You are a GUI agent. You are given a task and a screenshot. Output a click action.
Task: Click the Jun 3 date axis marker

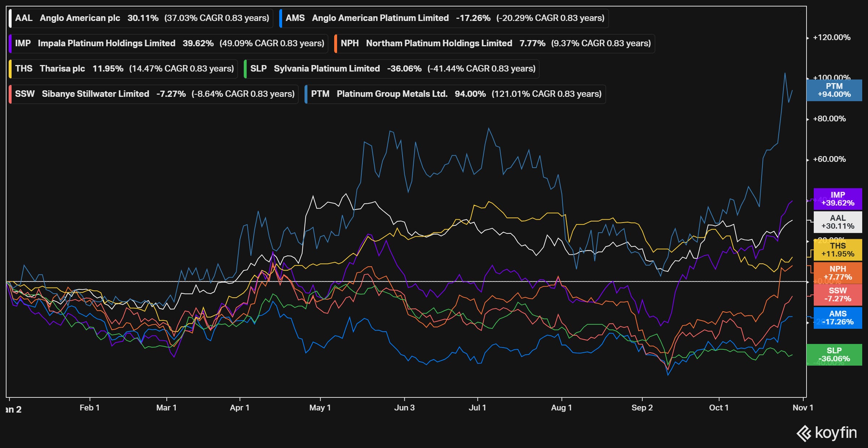point(404,408)
